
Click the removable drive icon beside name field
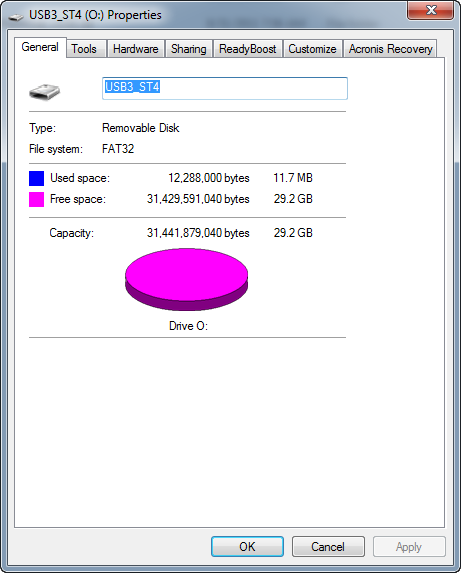tap(45, 92)
